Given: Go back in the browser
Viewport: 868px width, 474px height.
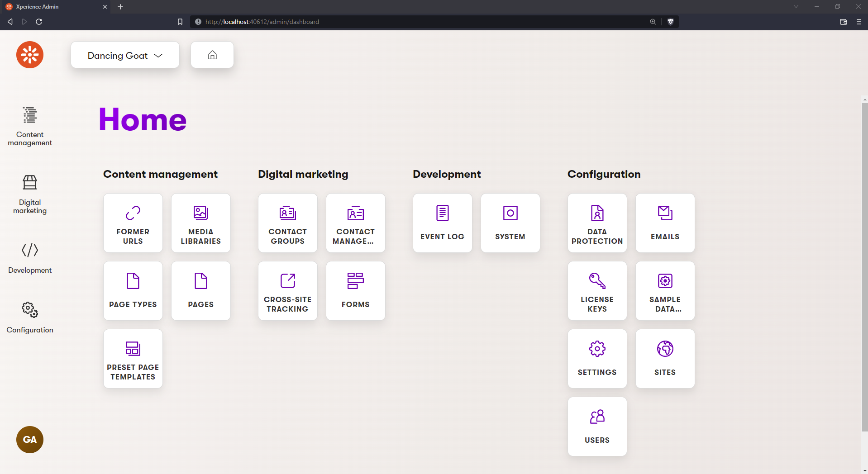Looking at the screenshot, I should (x=10, y=22).
